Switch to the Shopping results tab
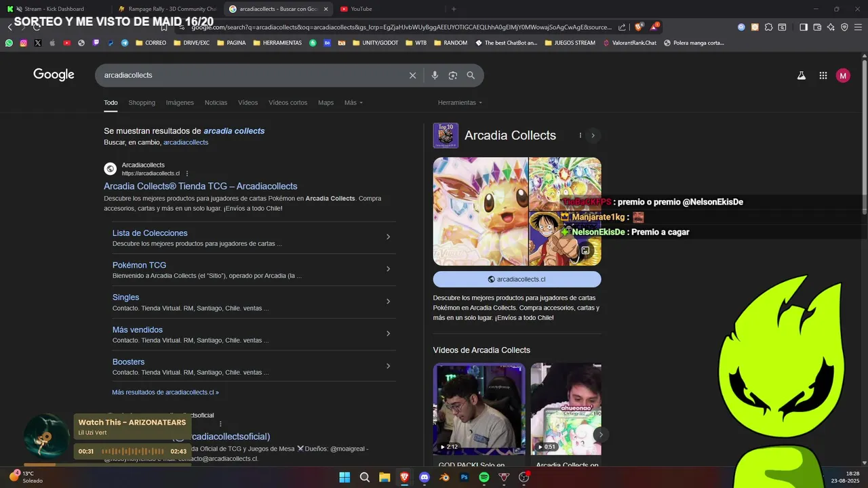868x488 pixels. 142,102
